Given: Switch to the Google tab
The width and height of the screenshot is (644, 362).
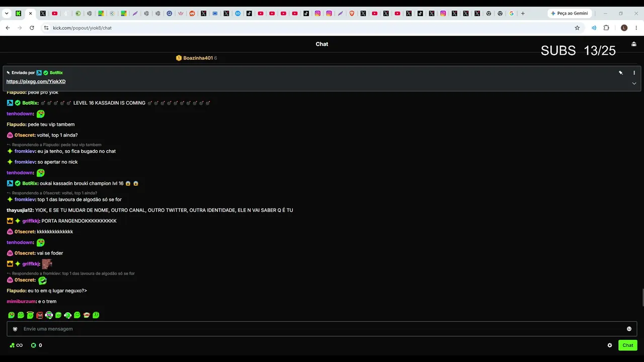Looking at the screenshot, I should coord(511,14).
